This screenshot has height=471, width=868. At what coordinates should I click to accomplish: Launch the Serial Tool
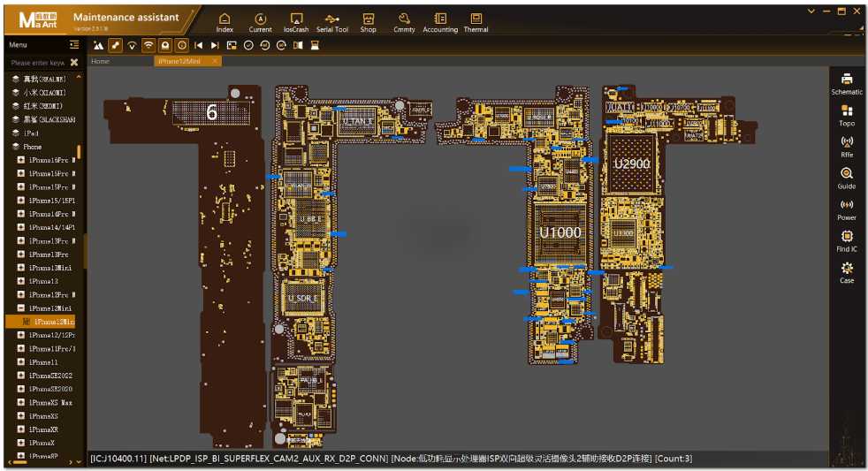[332, 23]
